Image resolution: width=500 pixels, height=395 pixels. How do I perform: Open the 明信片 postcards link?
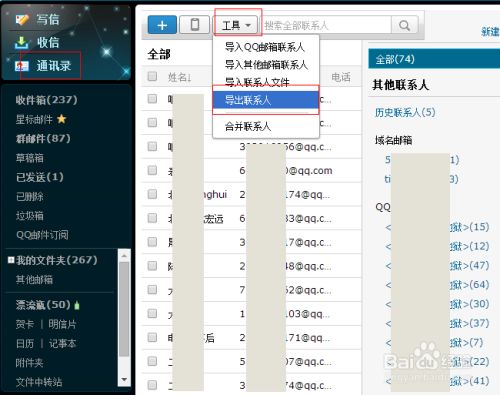click(62, 324)
